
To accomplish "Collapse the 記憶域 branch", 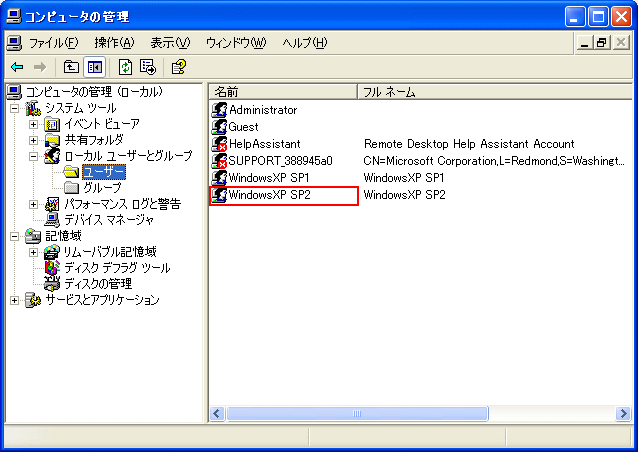I will coord(14,236).
